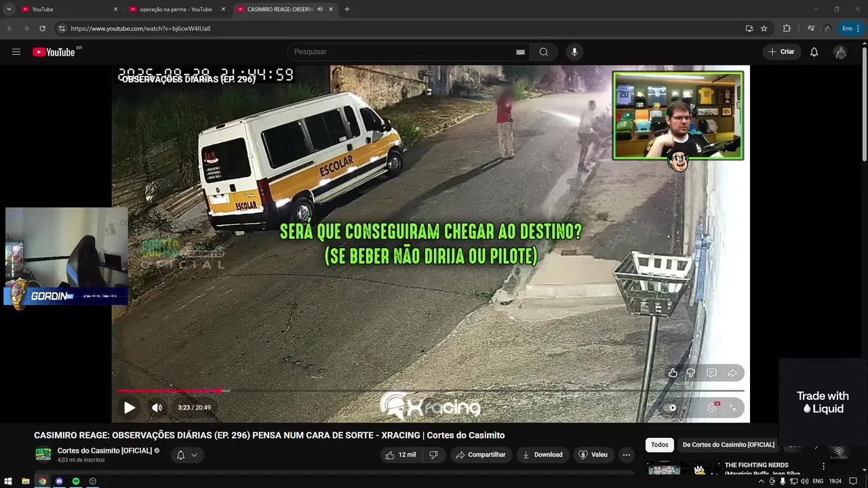The width and height of the screenshot is (868, 488).
Task: Click the Trade with Liquid ad
Action: pos(823,402)
